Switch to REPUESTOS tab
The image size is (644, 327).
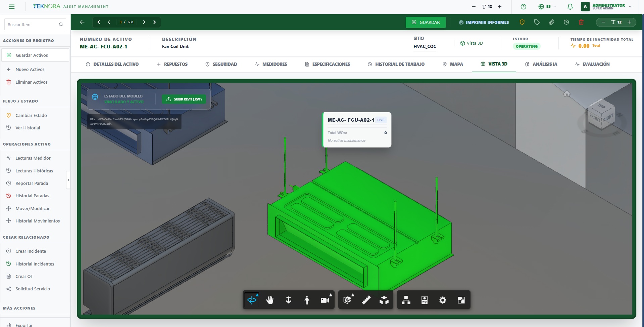(172, 64)
